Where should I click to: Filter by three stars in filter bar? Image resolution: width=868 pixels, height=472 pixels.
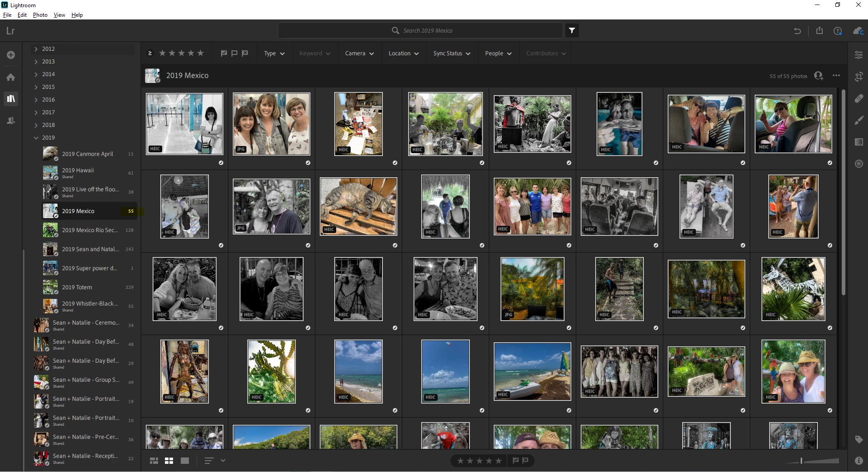click(x=181, y=53)
